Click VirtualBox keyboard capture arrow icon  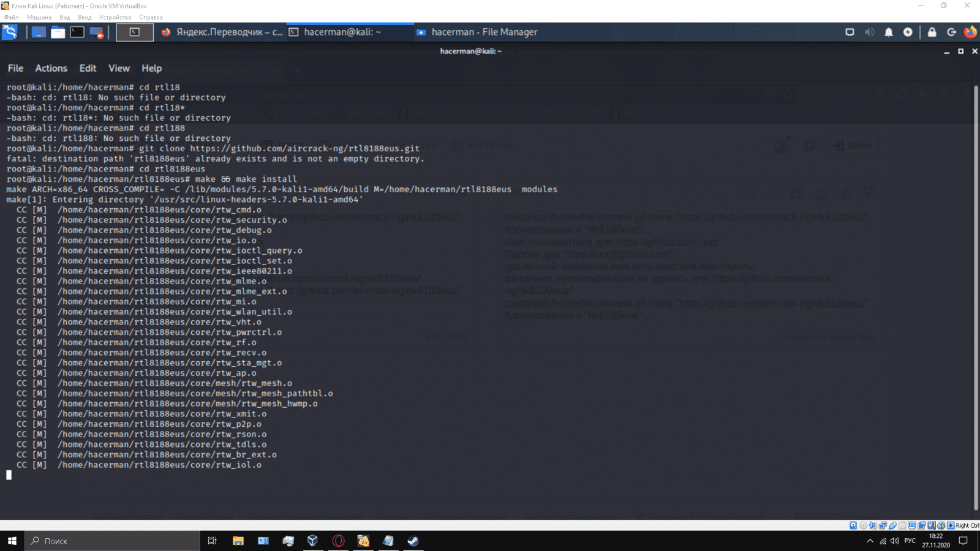[951, 525]
